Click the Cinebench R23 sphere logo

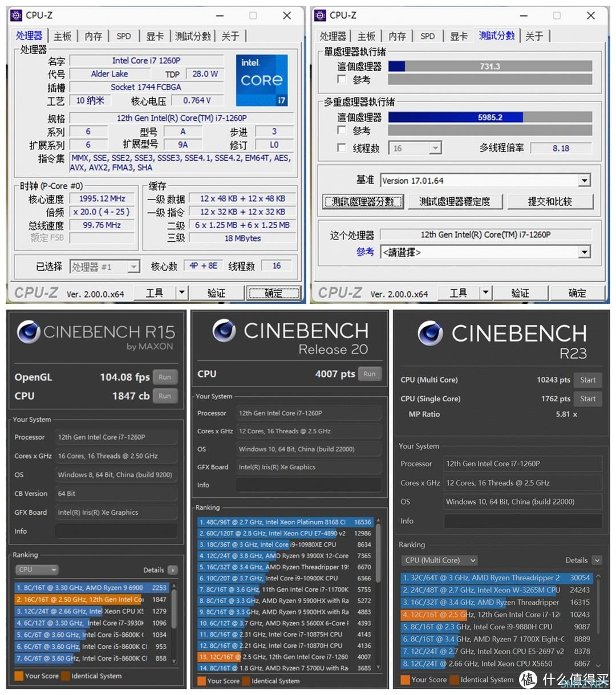[x=429, y=333]
